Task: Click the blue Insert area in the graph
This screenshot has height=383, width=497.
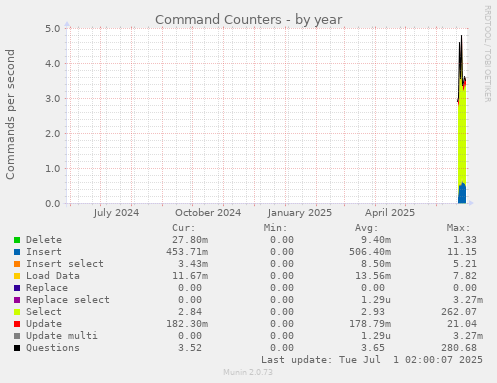Action: (x=462, y=194)
